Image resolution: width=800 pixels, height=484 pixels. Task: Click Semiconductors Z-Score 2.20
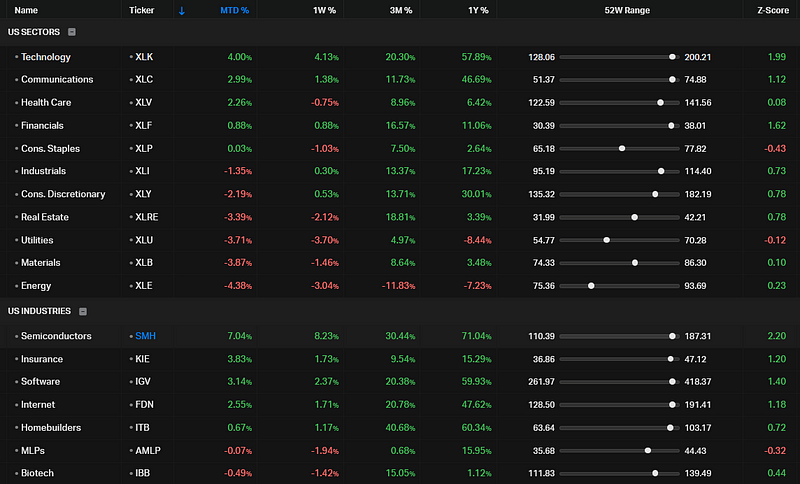point(777,336)
